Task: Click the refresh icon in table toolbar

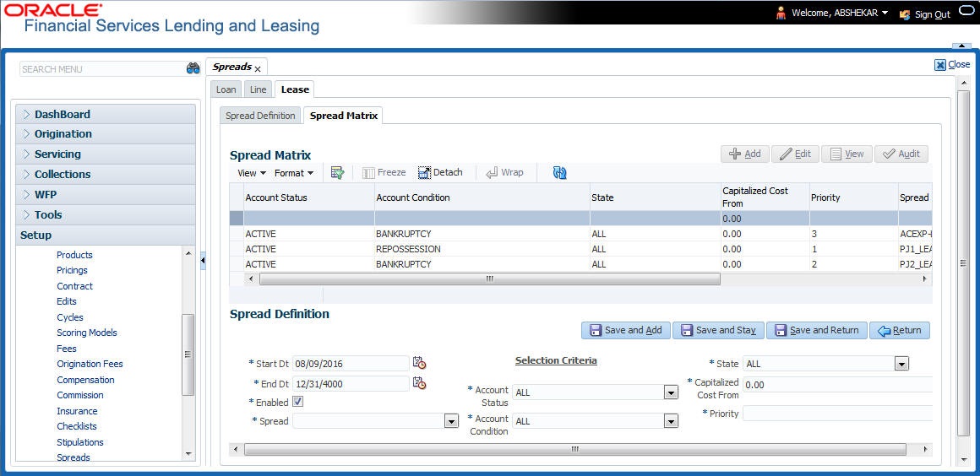Action: point(559,172)
